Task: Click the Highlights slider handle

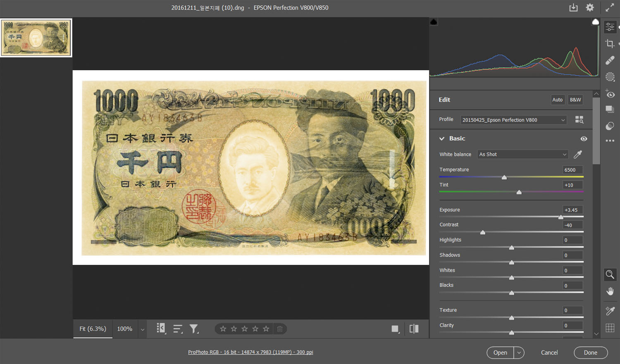Action: (512, 247)
